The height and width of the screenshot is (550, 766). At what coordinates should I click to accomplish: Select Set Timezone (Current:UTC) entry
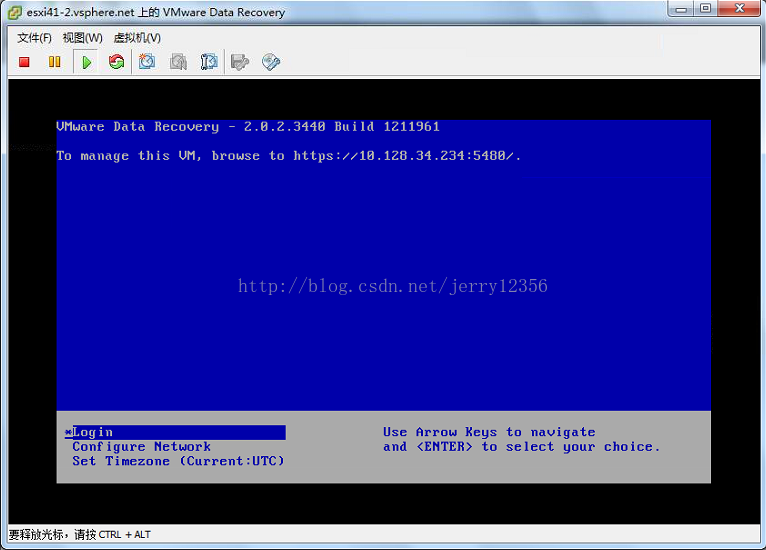[178, 461]
